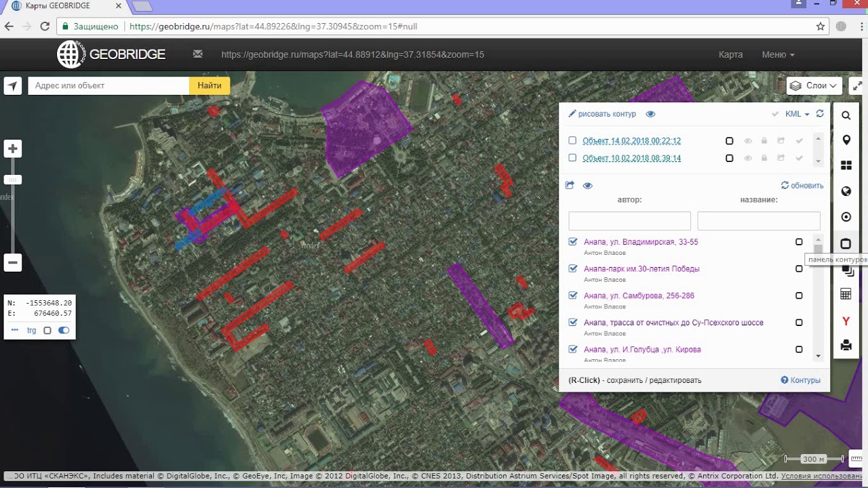The height and width of the screenshot is (488, 868).
Task: Uncheck Анапа-парк им.30-летия Победы
Action: [x=573, y=268]
